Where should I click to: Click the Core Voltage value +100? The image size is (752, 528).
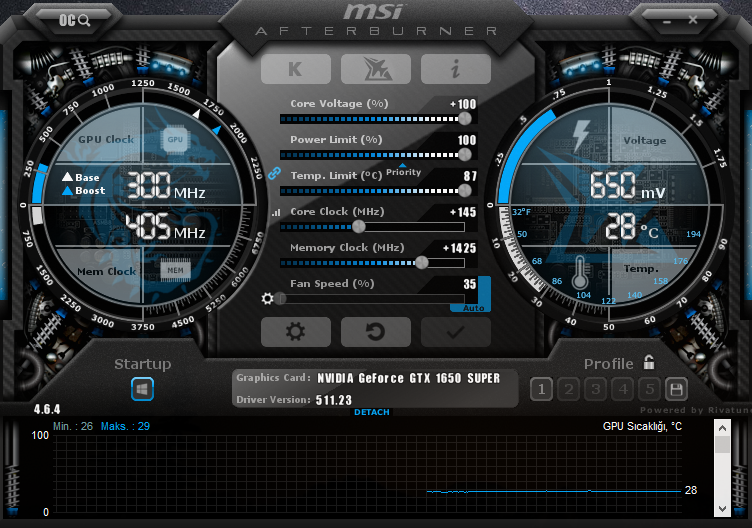pyautogui.click(x=463, y=104)
